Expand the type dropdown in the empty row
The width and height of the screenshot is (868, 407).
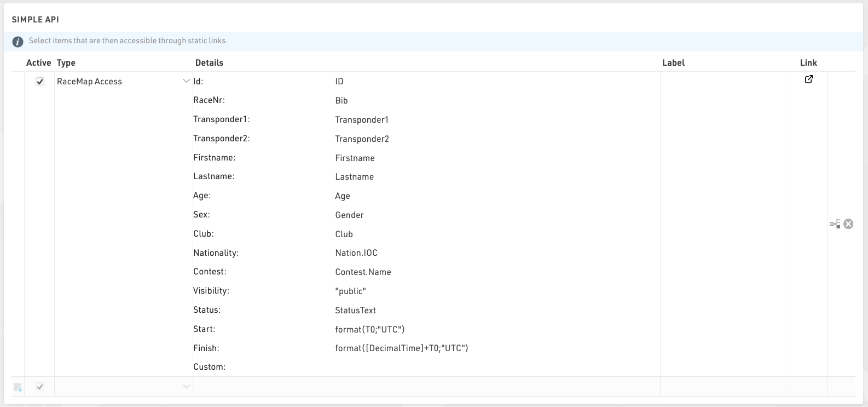coord(186,387)
